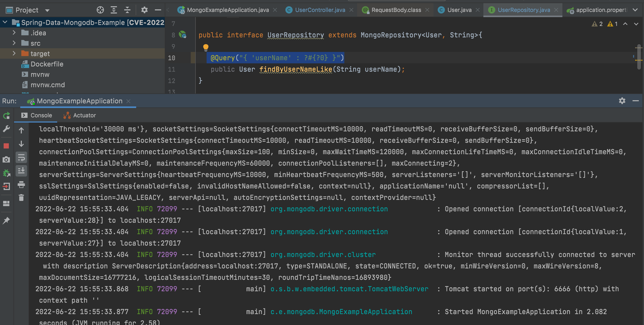Stop the running application with the red square

point(6,146)
